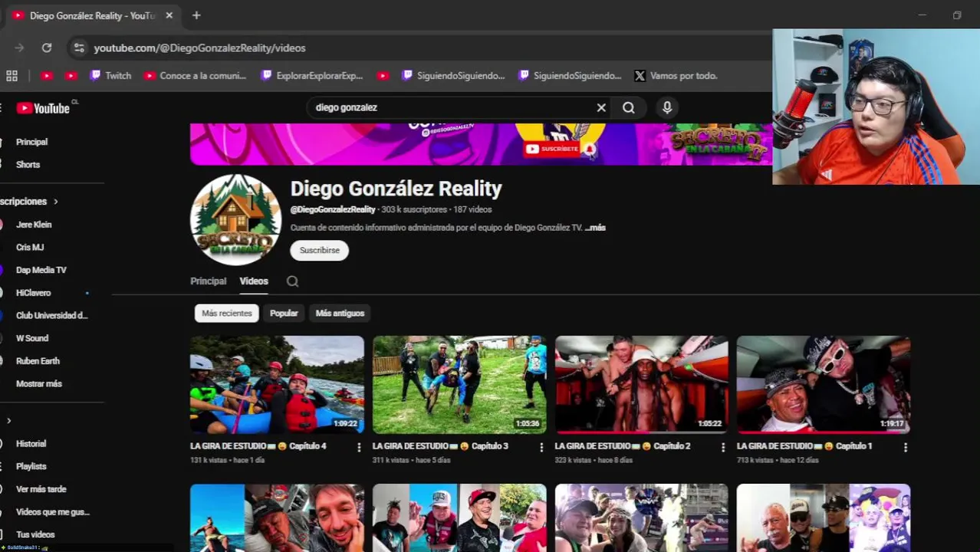The height and width of the screenshot is (552, 980).
Task: Open W Sound subscription channel
Action: click(32, 338)
